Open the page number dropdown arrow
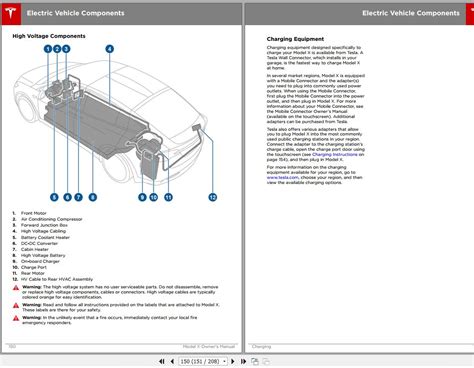 point(225,362)
